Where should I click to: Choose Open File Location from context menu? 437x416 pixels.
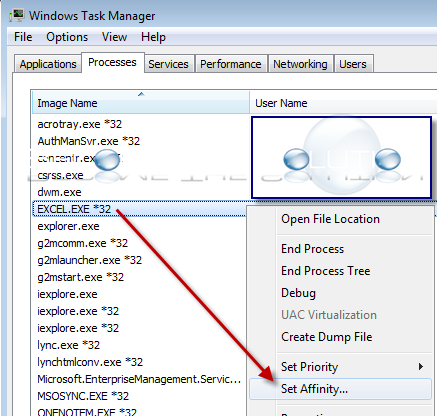tap(340, 219)
